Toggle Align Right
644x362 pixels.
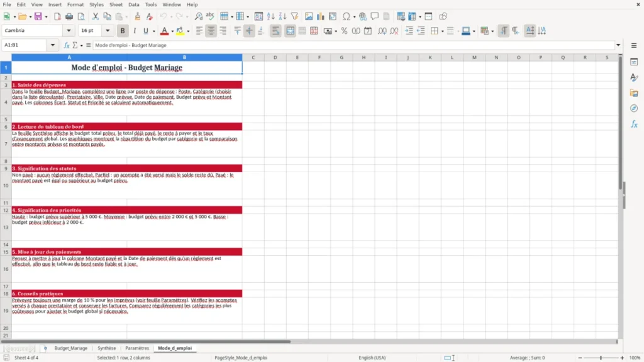coord(223,31)
